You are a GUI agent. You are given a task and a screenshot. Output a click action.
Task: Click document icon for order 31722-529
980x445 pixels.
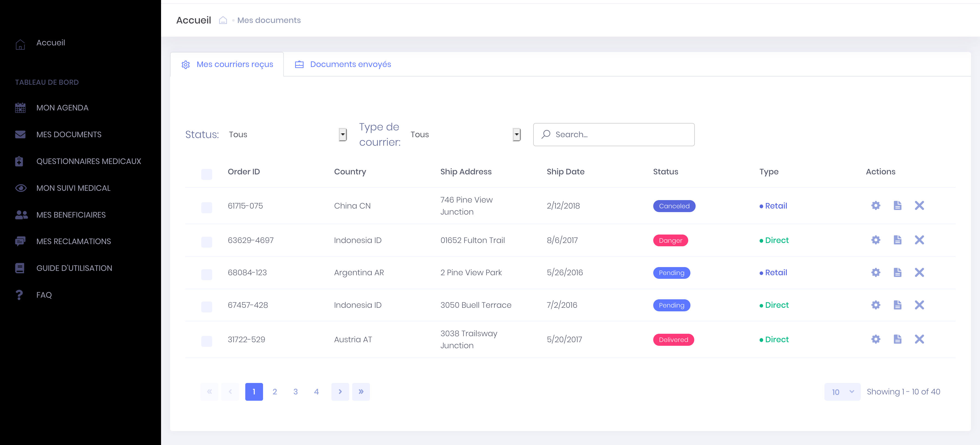coord(897,339)
